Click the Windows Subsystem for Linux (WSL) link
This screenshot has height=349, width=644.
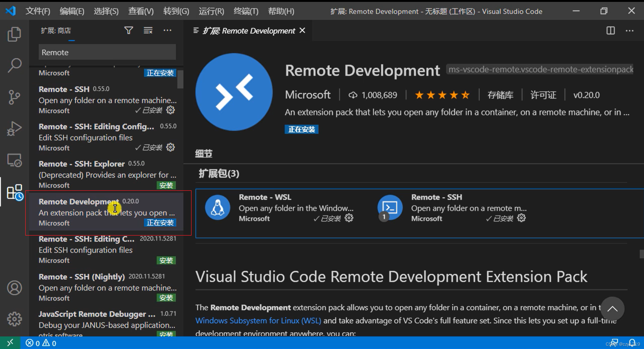258,320
